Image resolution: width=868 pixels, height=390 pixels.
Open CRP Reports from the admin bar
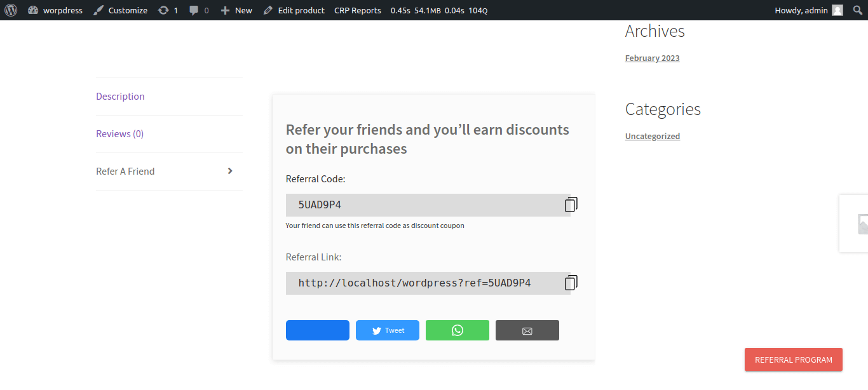pos(357,10)
